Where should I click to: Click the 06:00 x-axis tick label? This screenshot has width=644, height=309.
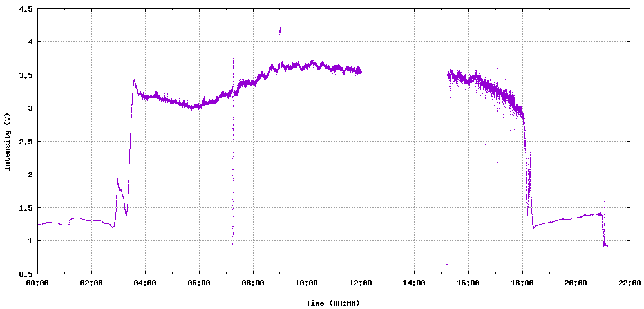(199, 283)
